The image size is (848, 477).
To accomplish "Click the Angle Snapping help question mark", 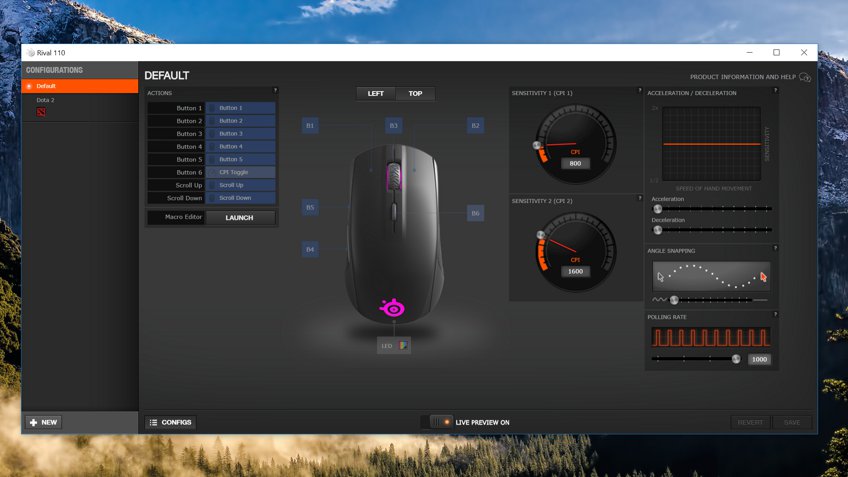I will 776,248.
